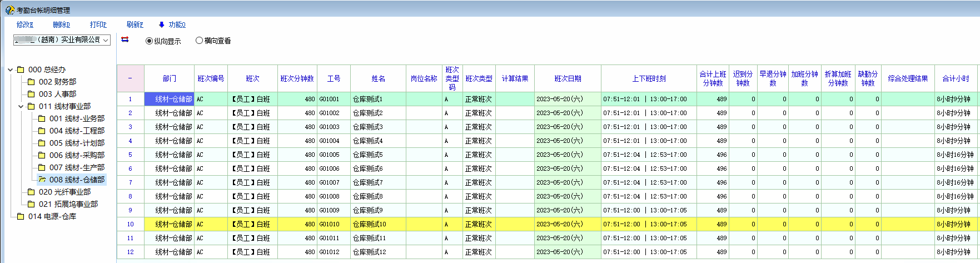This screenshot has height=263, width=980.
Task: Click the 刷新 button
Action: tap(135, 24)
